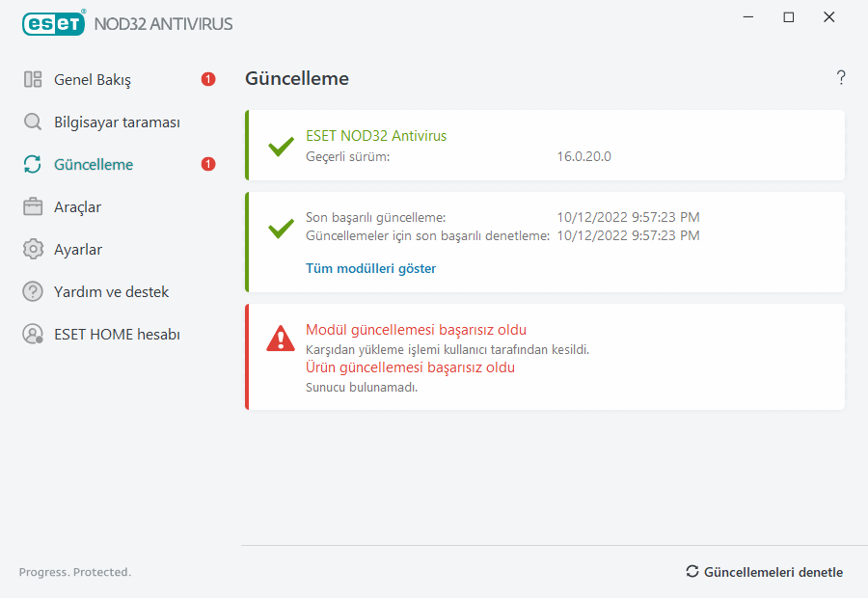Click the Bilgisayar taraması magnifier icon
This screenshot has width=868, height=598.
tap(33, 122)
